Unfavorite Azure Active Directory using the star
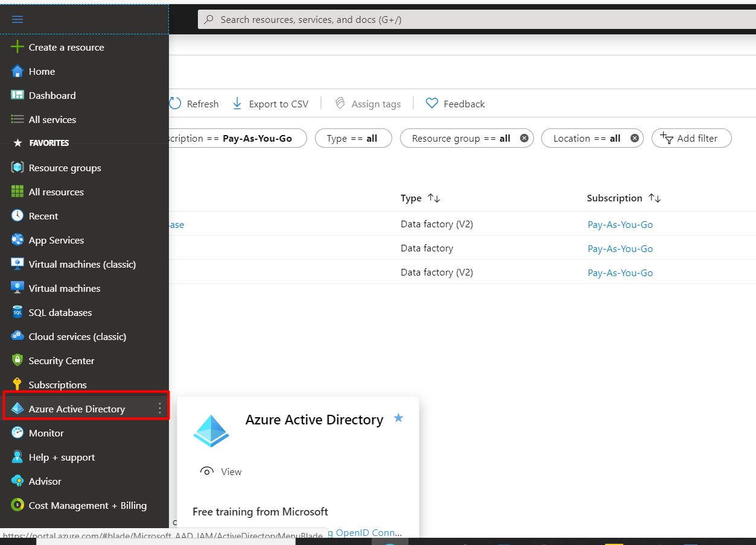This screenshot has height=545, width=756. pyautogui.click(x=398, y=418)
